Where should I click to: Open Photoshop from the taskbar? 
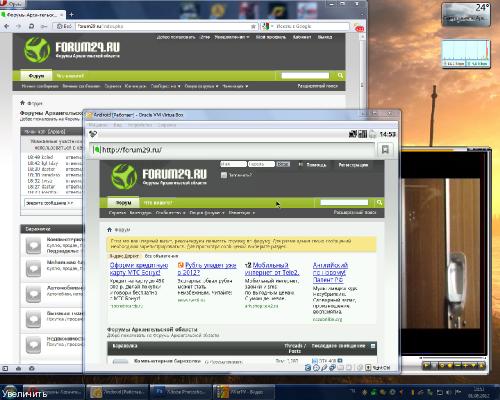(x=181, y=392)
